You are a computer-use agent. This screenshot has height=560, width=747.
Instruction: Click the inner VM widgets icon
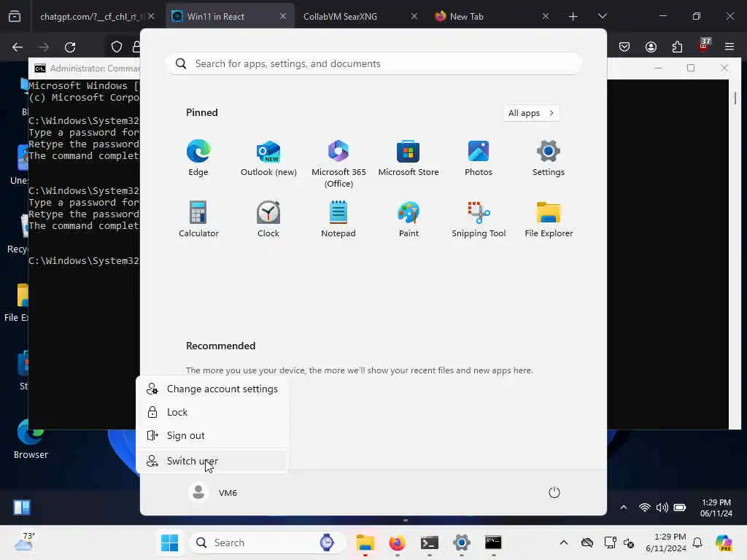coord(21,507)
